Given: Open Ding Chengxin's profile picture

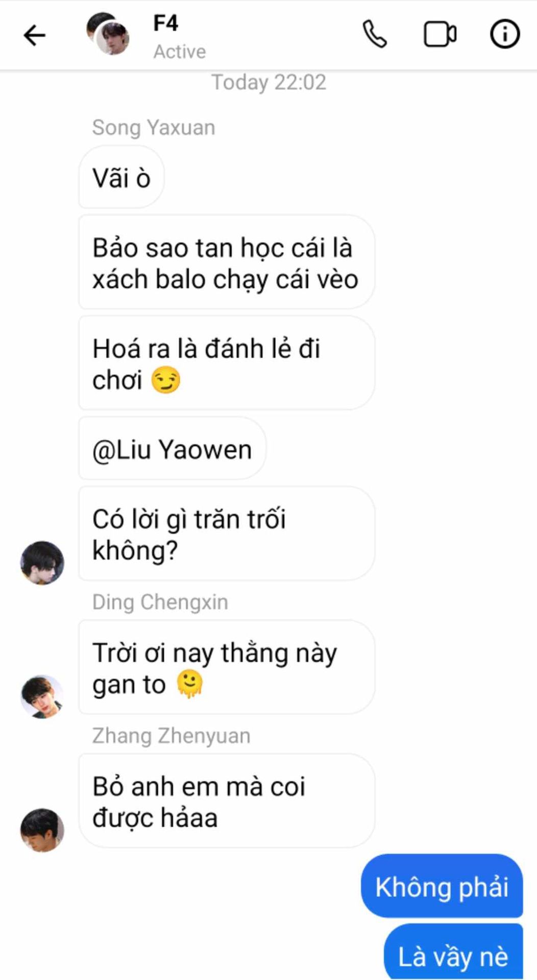Looking at the screenshot, I should click(42, 697).
